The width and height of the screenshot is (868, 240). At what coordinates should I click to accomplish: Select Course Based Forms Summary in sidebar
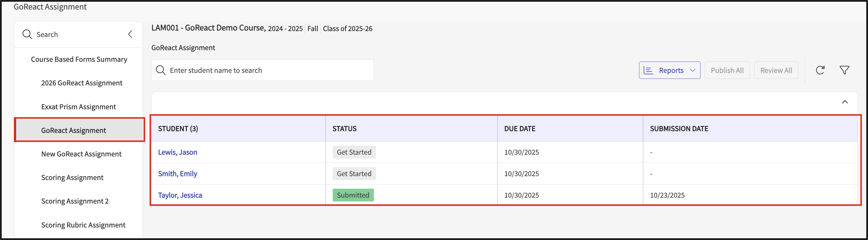pos(79,59)
